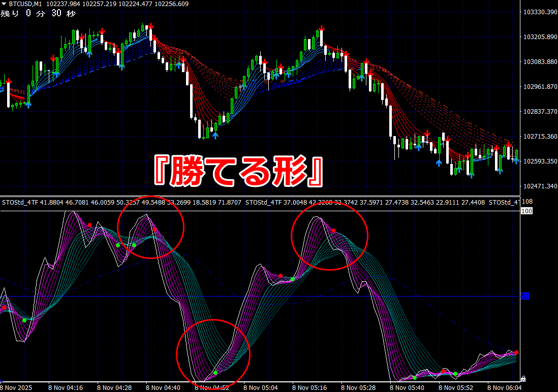Click price scale label 103330.390
This screenshot has height=392, width=558.
pos(540,12)
